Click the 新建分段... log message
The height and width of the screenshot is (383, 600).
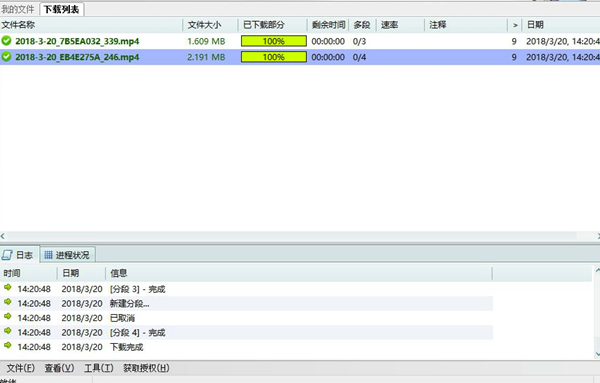130,303
